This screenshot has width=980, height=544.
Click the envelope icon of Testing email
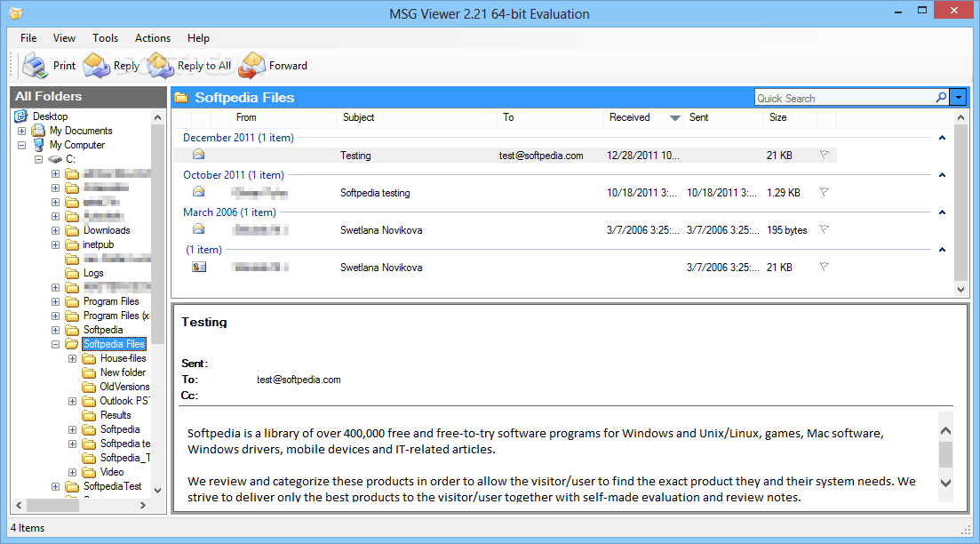pos(199,155)
